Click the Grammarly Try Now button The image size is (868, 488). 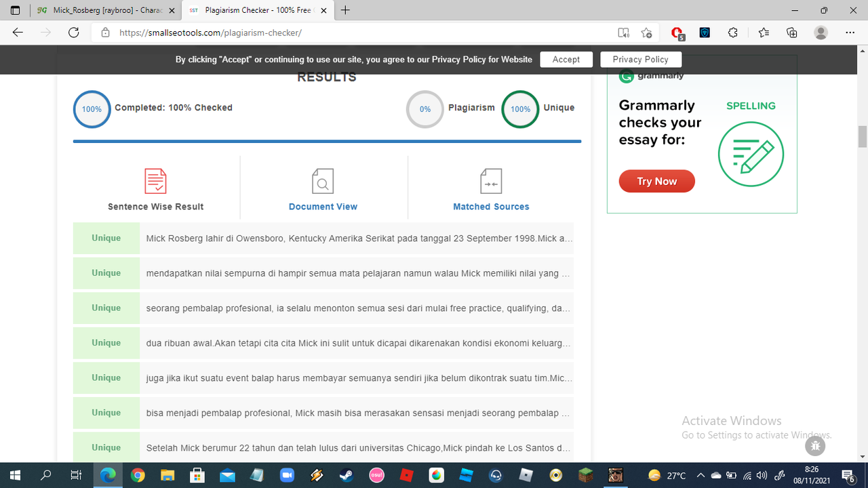(x=657, y=181)
